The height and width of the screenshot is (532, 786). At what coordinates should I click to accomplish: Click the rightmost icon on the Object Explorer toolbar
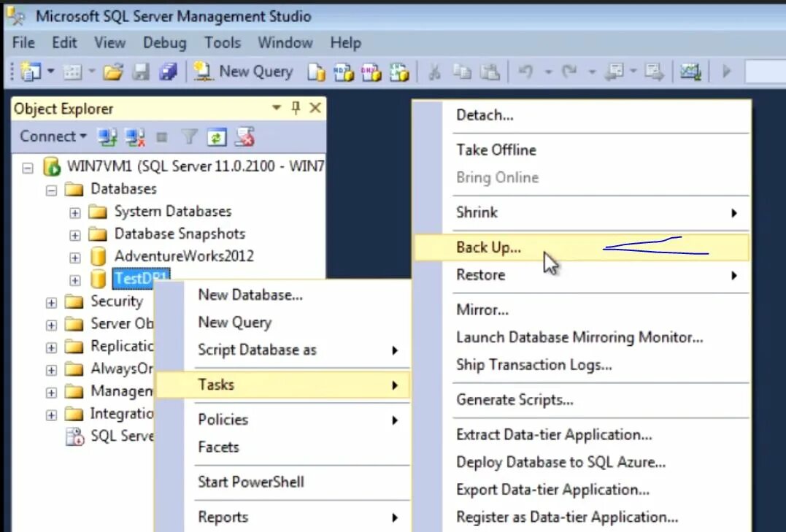(x=244, y=137)
